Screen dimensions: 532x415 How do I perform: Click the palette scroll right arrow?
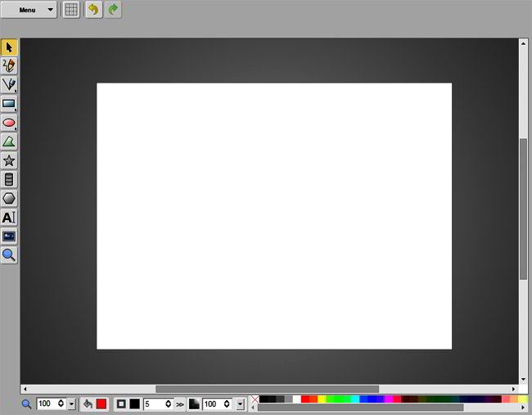click(523, 408)
